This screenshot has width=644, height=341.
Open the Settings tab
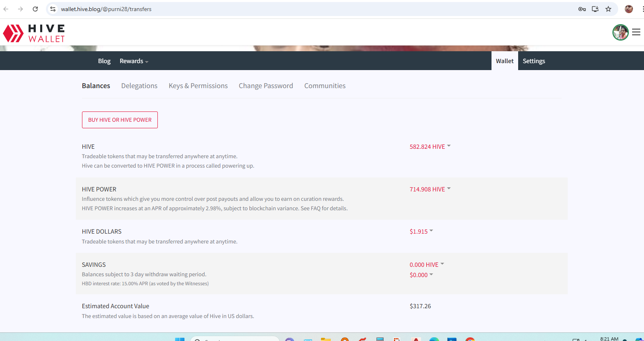[x=534, y=61]
